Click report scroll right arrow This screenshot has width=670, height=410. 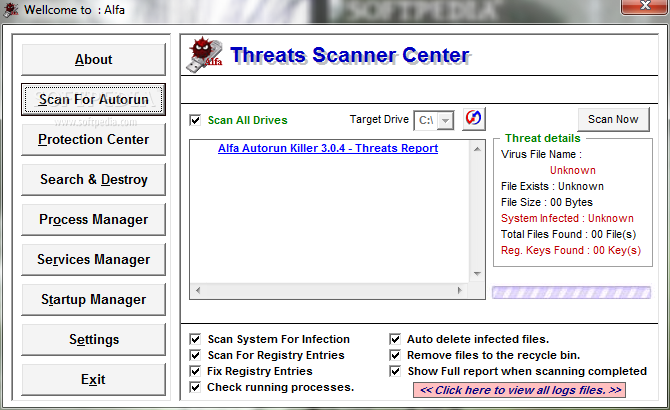(460, 290)
